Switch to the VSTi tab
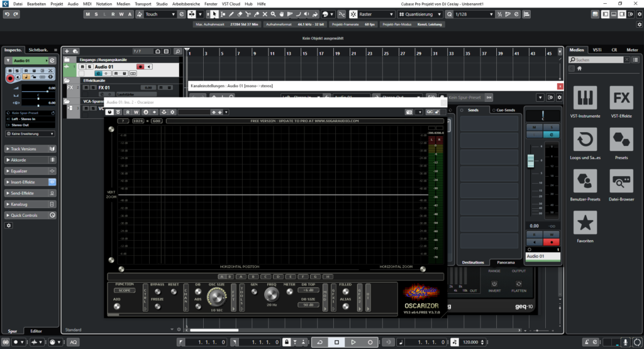644x349 pixels. click(597, 50)
